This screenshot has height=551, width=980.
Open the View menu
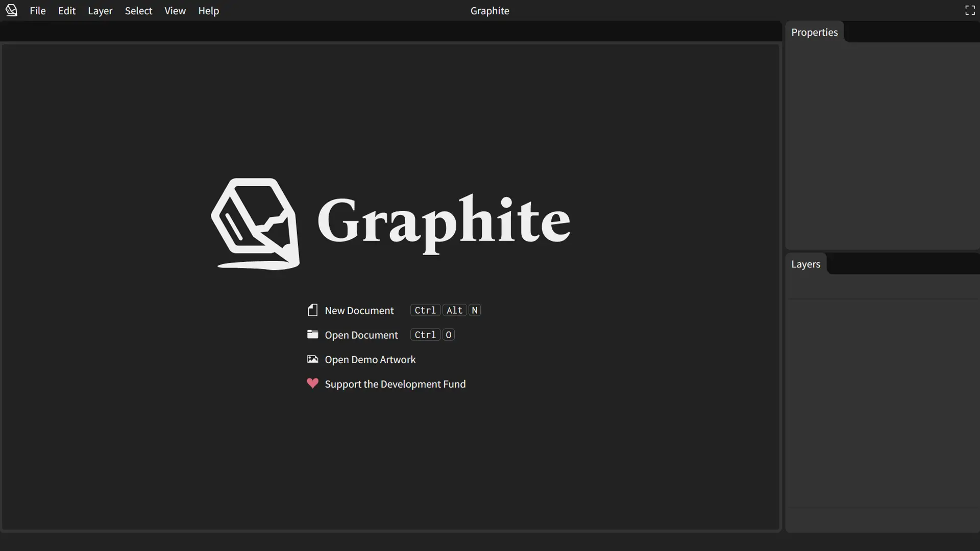tap(175, 11)
